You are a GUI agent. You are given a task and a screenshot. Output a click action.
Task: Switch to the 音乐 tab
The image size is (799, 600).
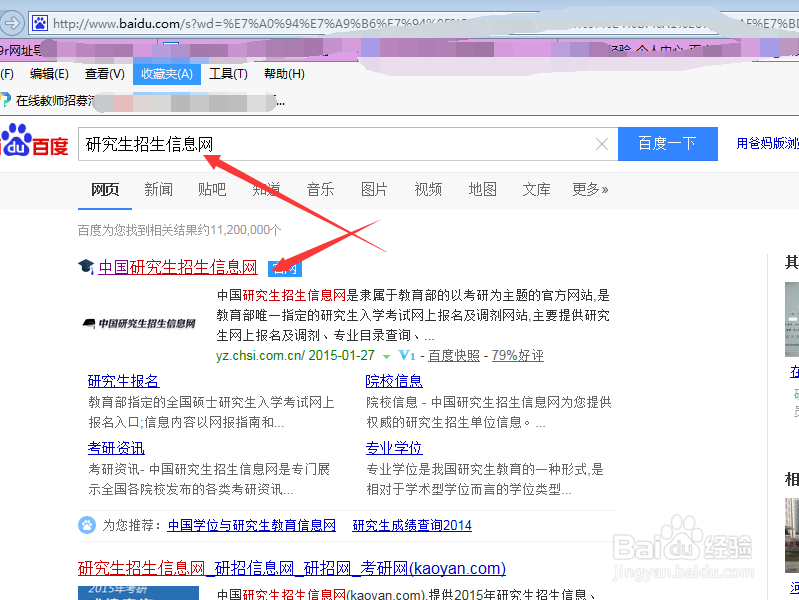[x=320, y=190]
